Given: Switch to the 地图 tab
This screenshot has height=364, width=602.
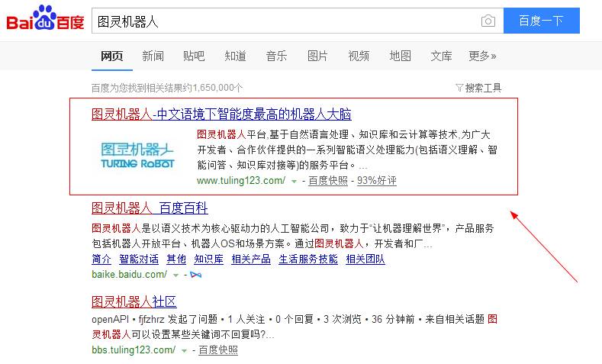Looking at the screenshot, I should coord(400,56).
